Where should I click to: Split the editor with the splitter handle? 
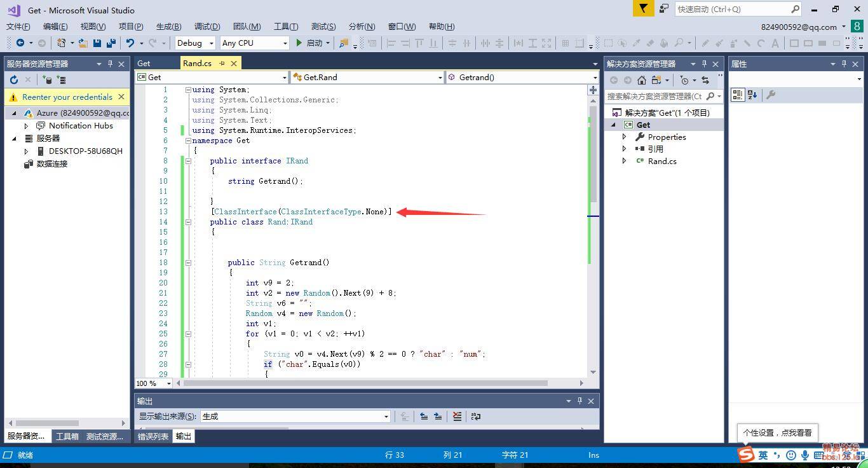pyautogui.click(x=593, y=90)
